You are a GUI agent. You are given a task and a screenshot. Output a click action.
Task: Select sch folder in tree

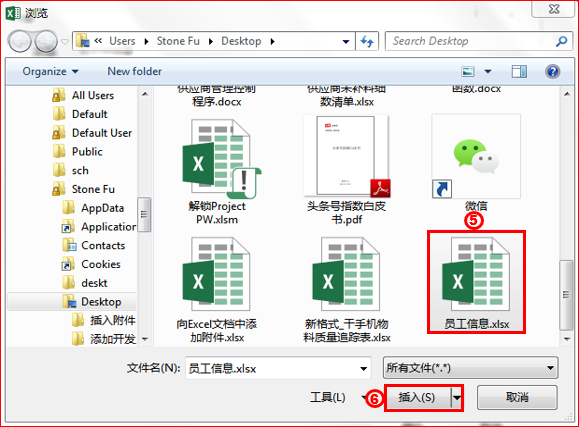coord(71,170)
